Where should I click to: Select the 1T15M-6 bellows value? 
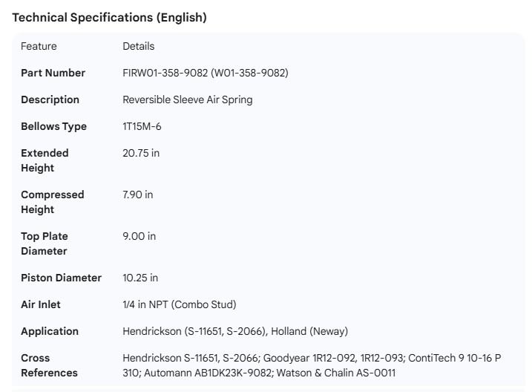click(142, 126)
